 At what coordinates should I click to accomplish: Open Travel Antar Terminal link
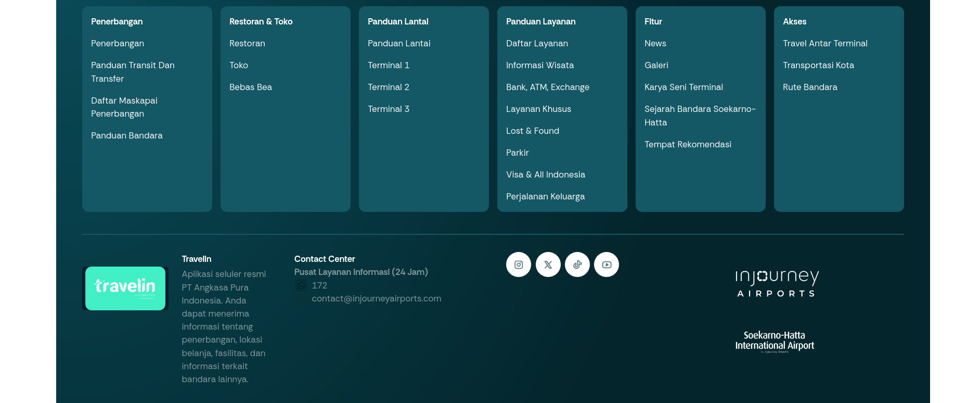[824, 44]
